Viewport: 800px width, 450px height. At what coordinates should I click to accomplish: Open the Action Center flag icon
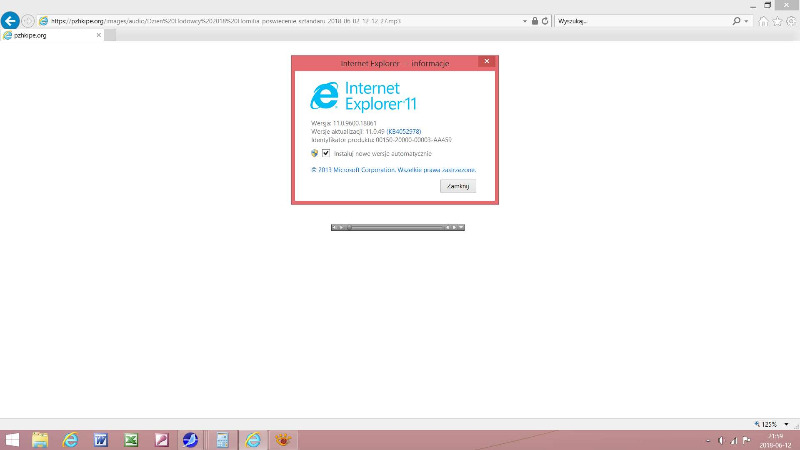click(x=746, y=440)
